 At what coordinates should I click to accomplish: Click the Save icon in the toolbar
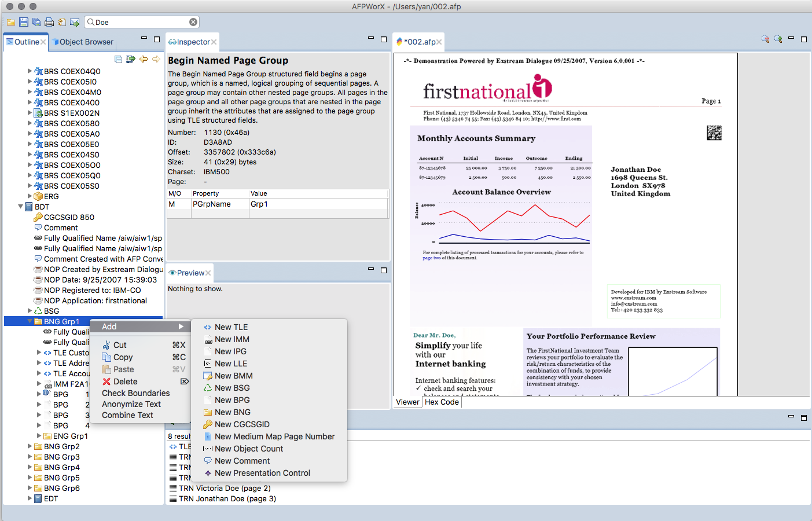click(x=24, y=22)
